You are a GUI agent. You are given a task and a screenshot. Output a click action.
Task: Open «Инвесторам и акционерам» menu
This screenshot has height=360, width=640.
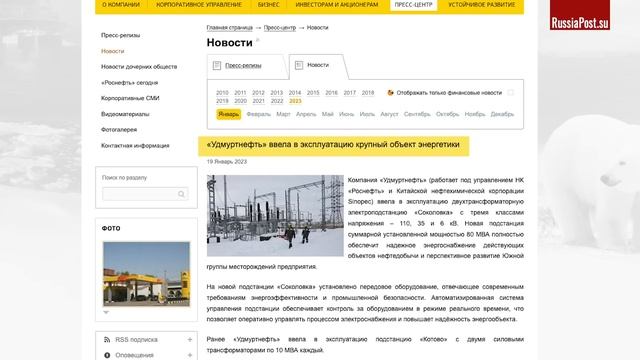337,5
